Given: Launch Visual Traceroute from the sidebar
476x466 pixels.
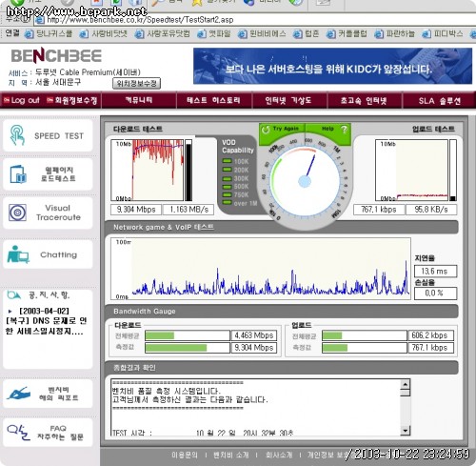Looking at the screenshot, I should point(48,213).
